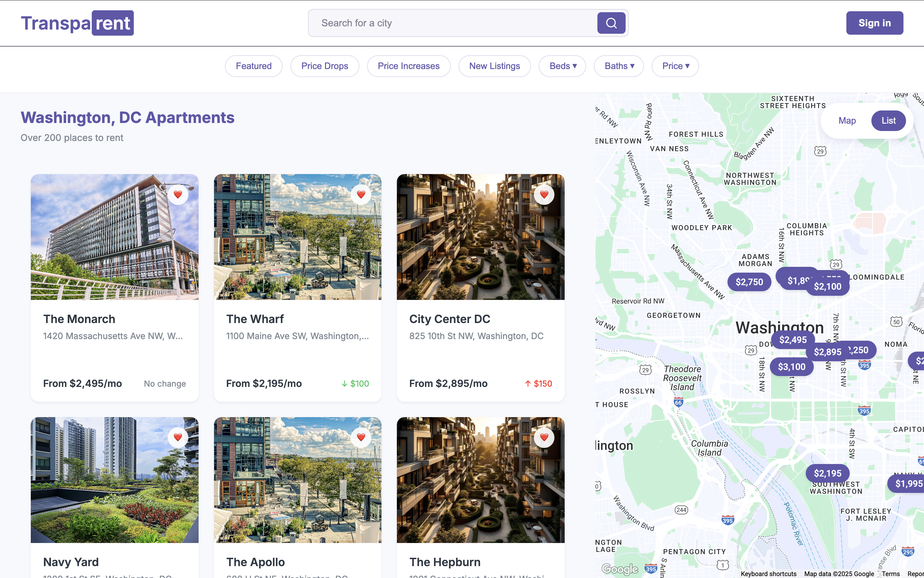Screen dimensions: 924x578
Task: Click City Center DC listing title
Action: pyautogui.click(x=450, y=319)
